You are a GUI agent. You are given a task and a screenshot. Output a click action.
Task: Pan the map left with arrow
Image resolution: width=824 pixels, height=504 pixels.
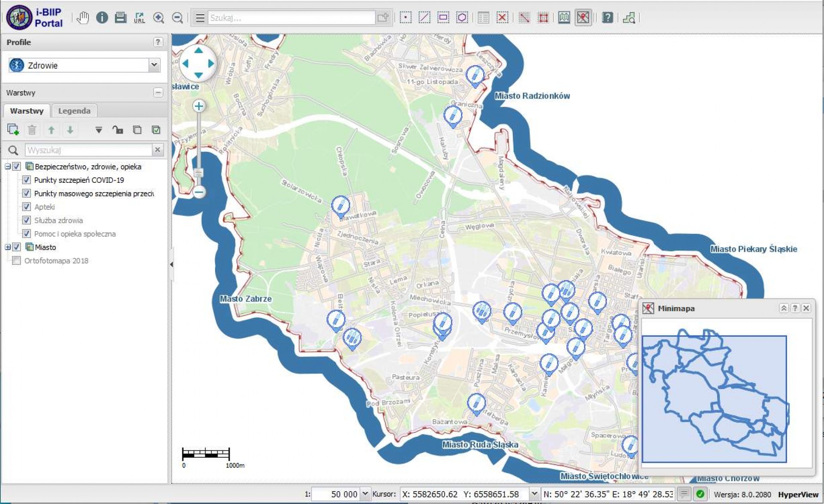click(x=185, y=63)
